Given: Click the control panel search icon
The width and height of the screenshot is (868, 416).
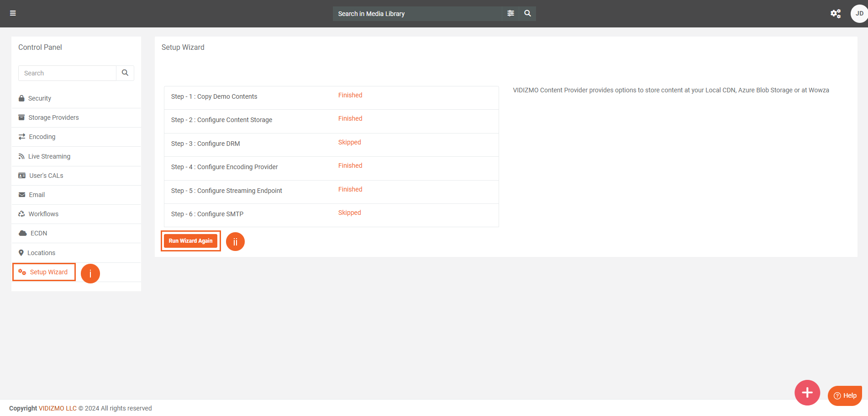Looking at the screenshot, I should coord(125,73).
